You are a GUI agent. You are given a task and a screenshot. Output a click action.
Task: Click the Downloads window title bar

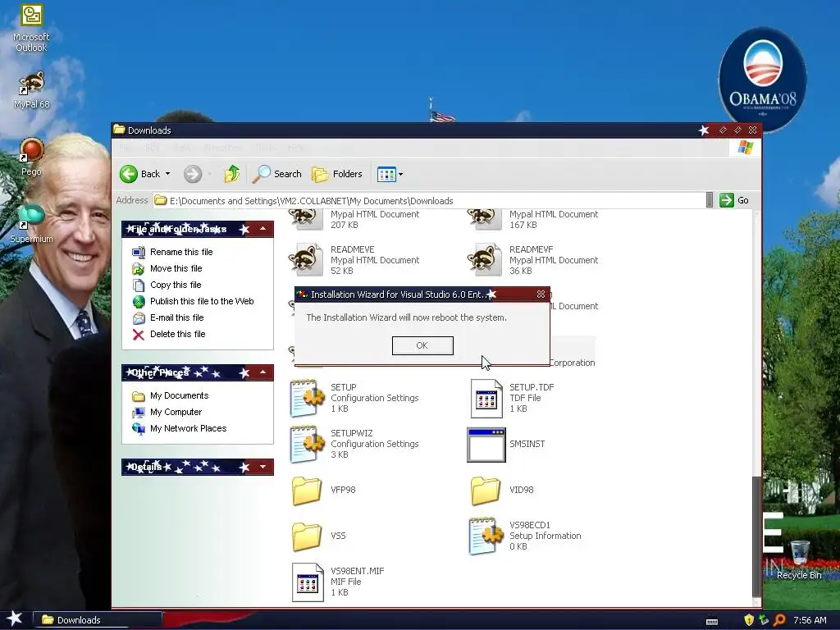[407, 130]
